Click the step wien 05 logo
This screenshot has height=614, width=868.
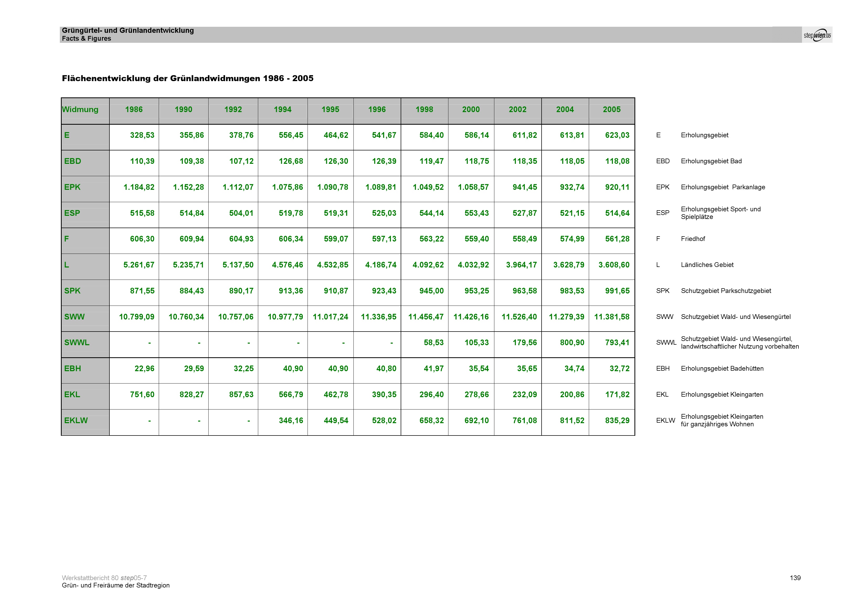(817, 35)
